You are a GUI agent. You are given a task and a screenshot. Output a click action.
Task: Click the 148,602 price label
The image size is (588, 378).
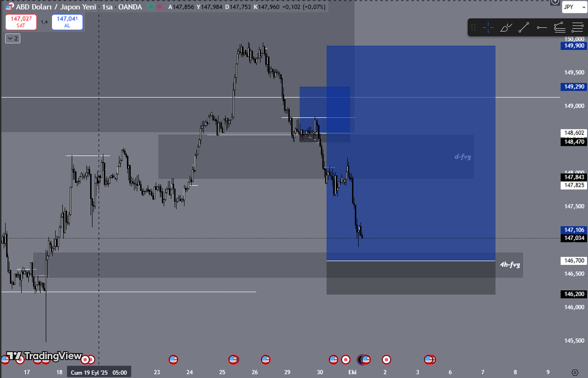click(573, 133)
